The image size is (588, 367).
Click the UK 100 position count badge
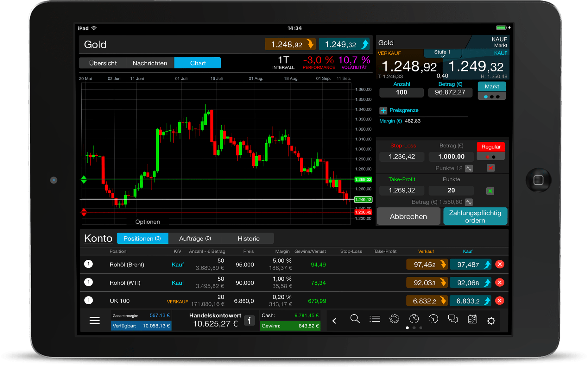(x=89, y=300)
